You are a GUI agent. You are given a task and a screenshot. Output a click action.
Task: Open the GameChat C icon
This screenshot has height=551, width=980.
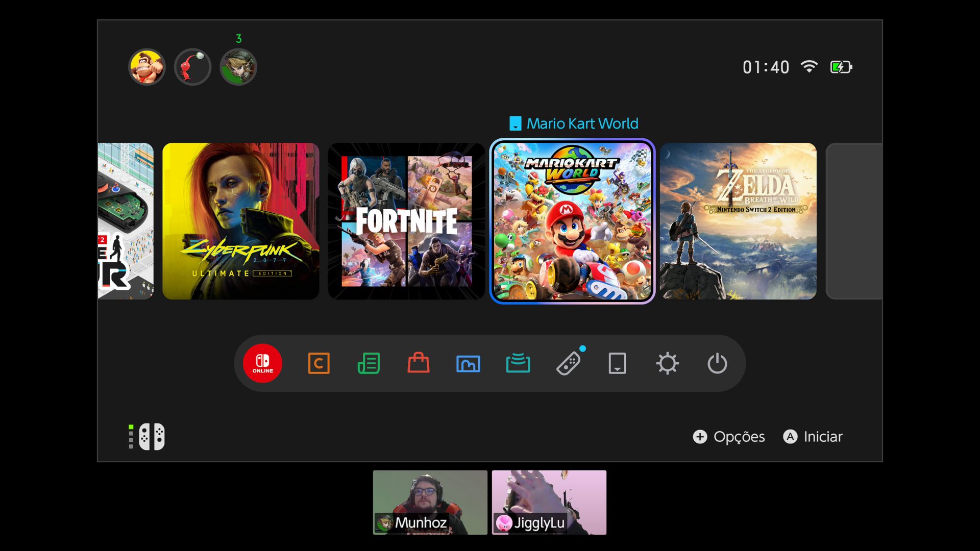[318, 363]
